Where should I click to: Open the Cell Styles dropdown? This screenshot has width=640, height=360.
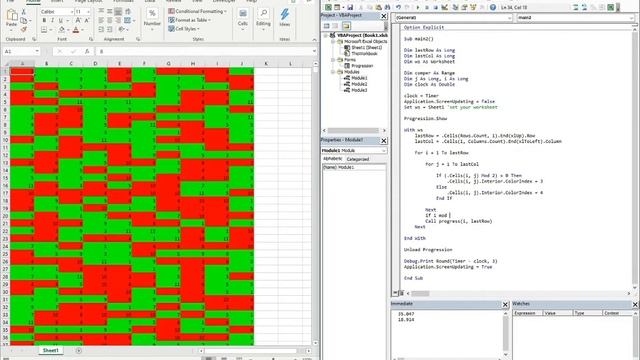pyautogui.click(x=184, y=29)
